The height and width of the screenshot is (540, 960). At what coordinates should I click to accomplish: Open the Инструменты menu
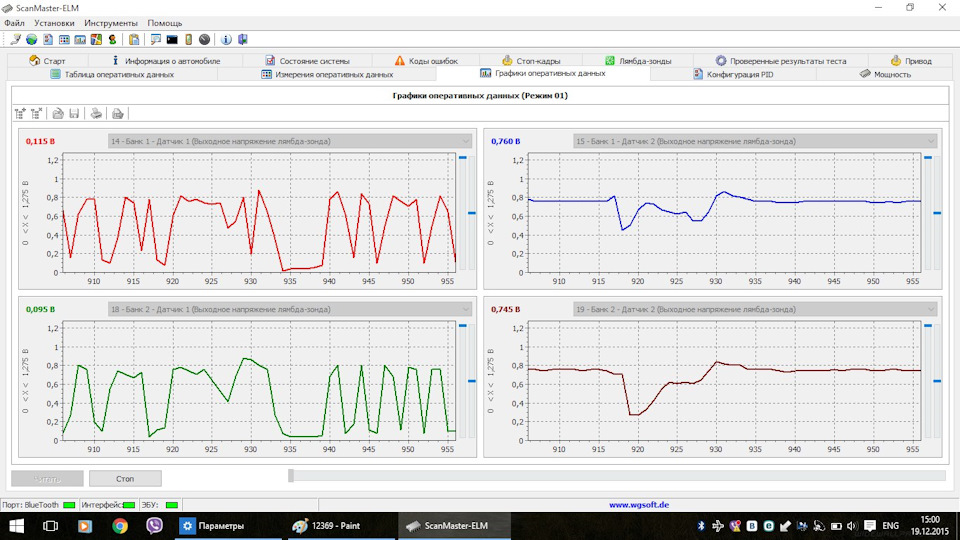click(x=111, y=22)
